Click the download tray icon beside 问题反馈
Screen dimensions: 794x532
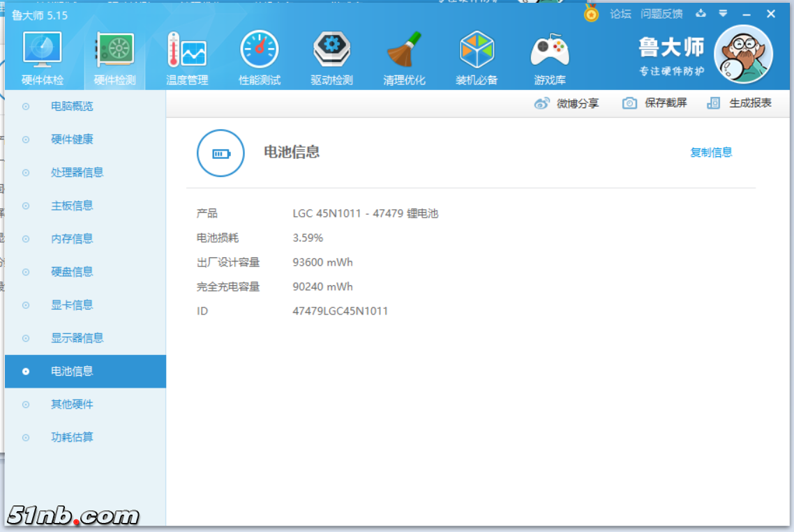click(701, 14)
